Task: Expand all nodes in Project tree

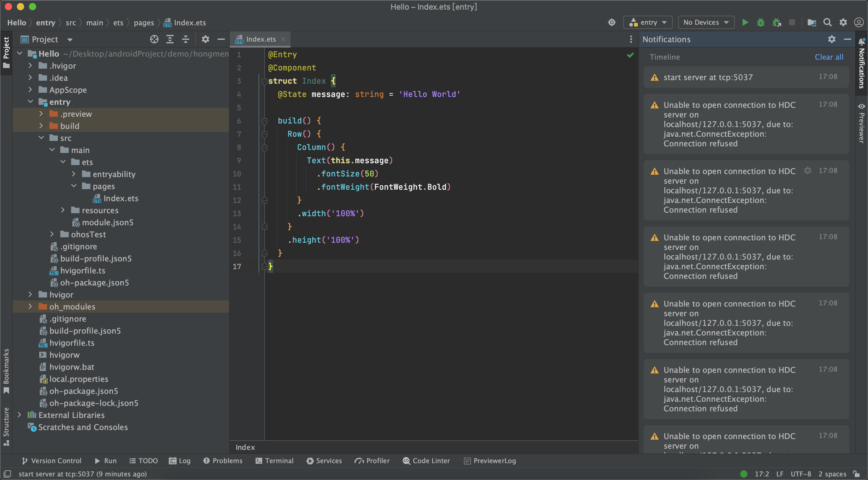Action: [170, 39]
